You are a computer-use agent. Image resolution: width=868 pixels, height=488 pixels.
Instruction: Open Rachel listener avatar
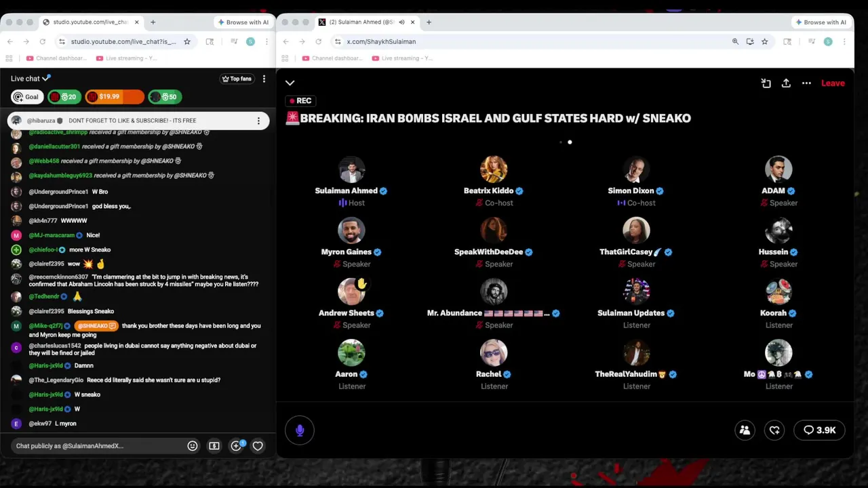(494, 352)
